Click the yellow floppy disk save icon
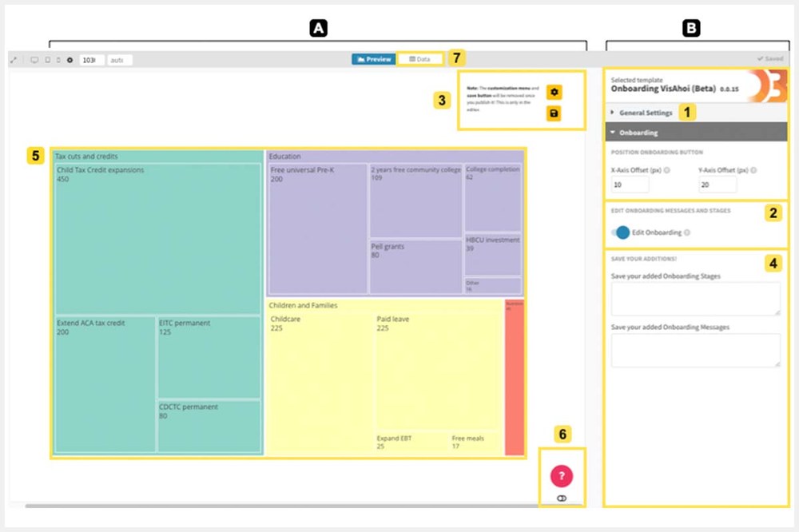Screen dimensions: 799x532 (x=554, y=113)
